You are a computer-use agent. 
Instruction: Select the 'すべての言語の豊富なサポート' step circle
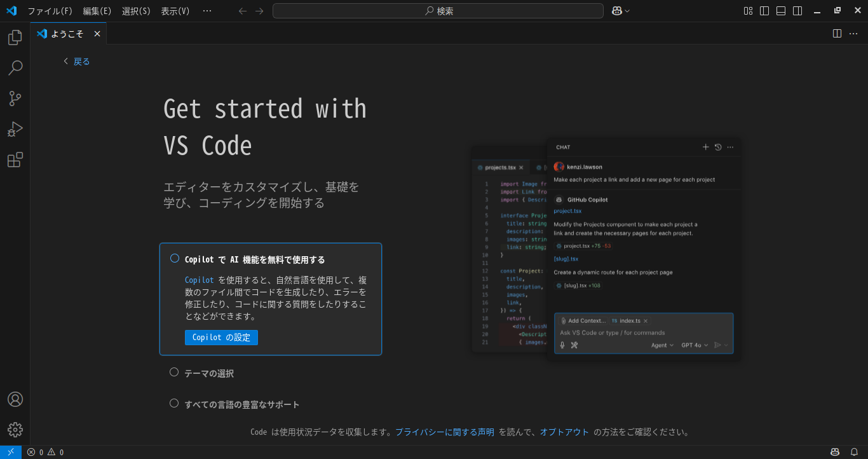tap(174, 403)
